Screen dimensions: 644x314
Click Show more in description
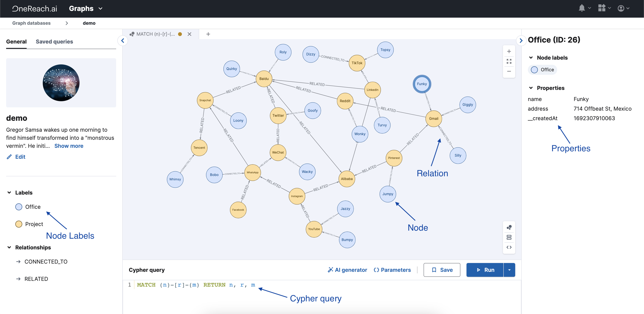click(69, 146)
